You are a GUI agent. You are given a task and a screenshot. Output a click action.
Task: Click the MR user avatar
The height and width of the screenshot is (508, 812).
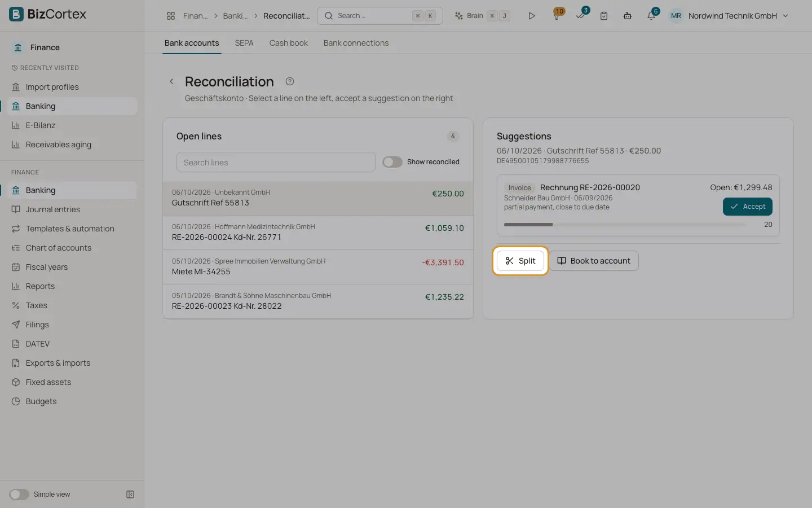pos(676,16)
